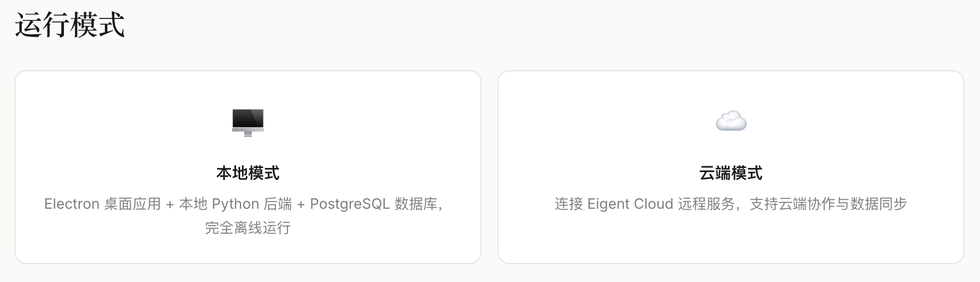Click the cloud icon
The width and height of the screenshot is (980, 282).
pyautogui.click(x=731, y=121)
